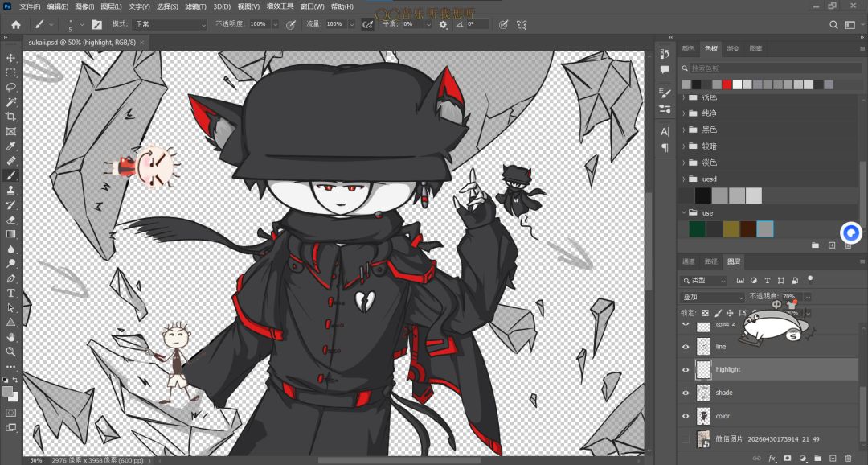Click the 搜索色板 swatch search field
Viewport: 868px width, 465px height.
click(769, 68)
